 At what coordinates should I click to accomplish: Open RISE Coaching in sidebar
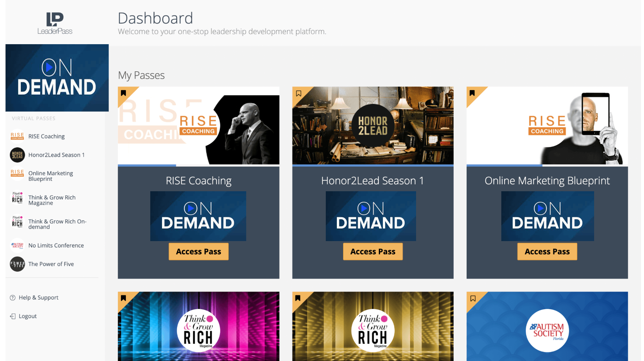click(x=46, y=136)
